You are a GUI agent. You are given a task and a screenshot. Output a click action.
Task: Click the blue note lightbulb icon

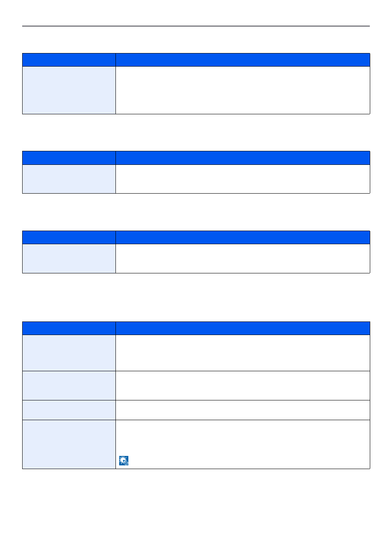click(x=124, y=461)
